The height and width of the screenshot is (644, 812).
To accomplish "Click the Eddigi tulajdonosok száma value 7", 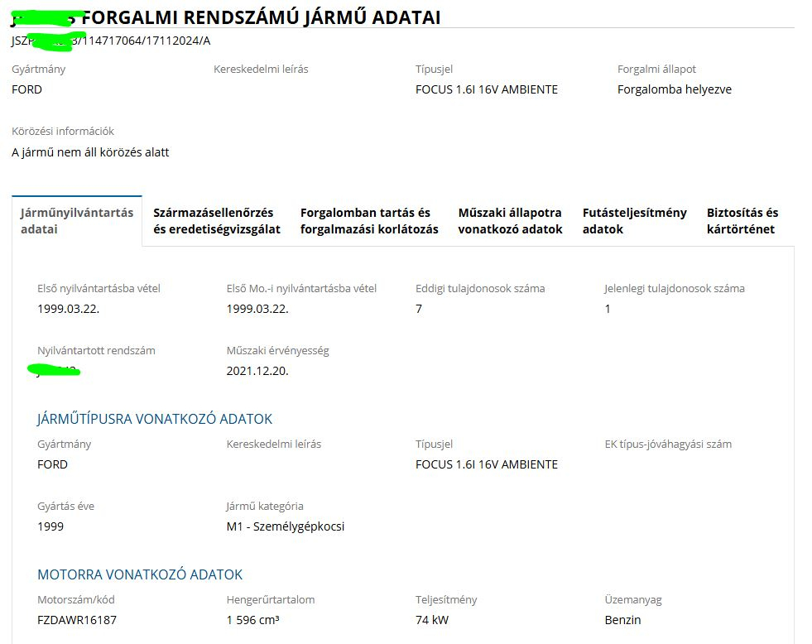I will point(419,309).
